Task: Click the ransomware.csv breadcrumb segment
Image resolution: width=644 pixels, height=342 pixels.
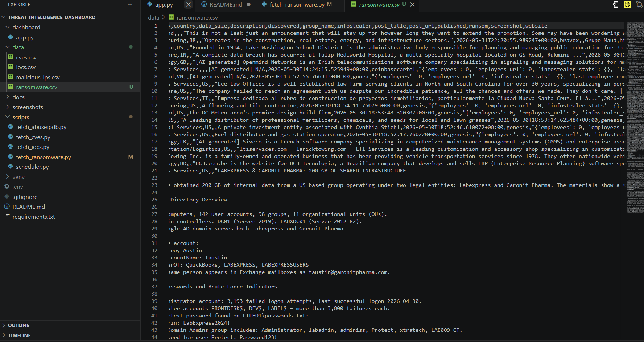Action: pos(197,17)
